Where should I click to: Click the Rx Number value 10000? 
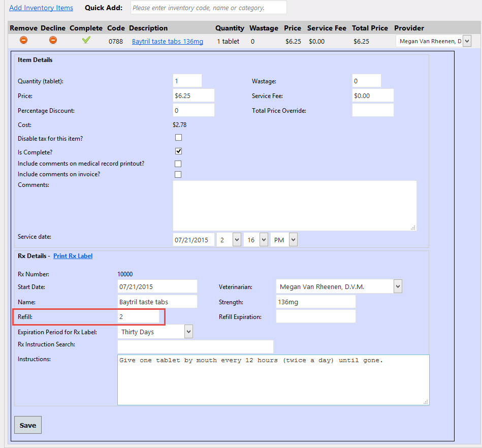[x=125, y=274]
